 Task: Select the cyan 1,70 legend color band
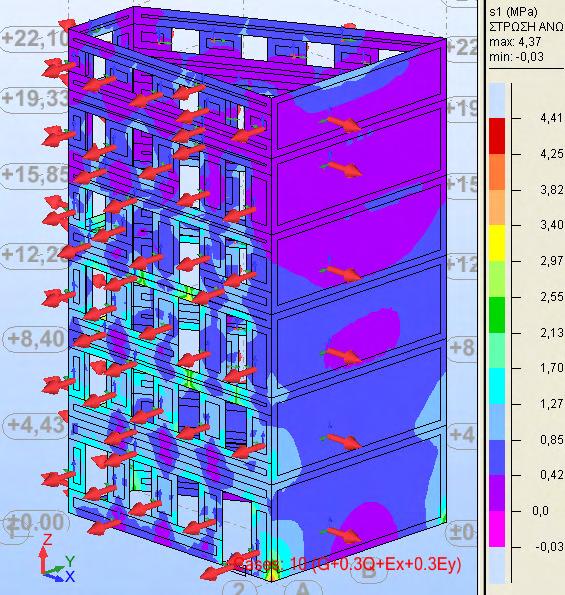pyautogui.click(x=497, y=386)
